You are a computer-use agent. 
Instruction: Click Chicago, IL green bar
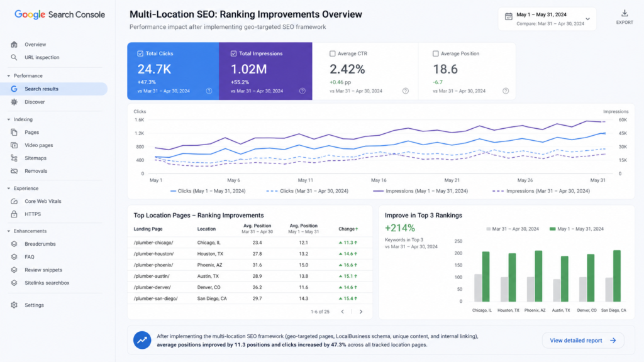click(x=486, y=277)
